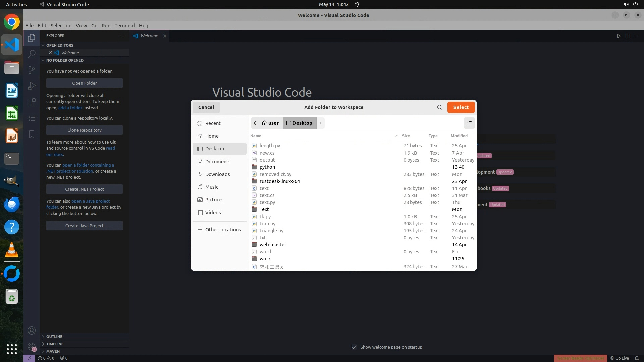
Task: Collapse the Open Editors section
Action: click(x=60, y=45)
